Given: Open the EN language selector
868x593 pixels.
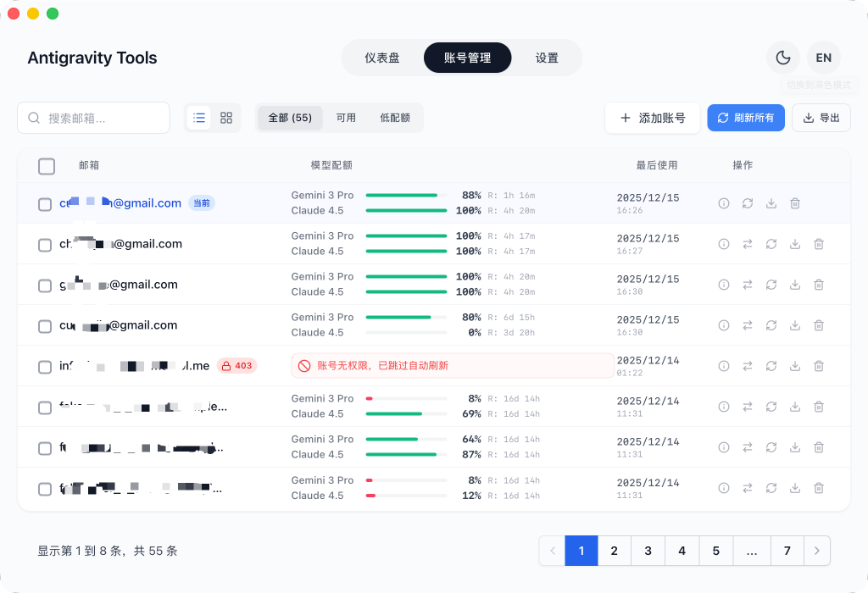Looking at the screenshot, I should (824, 58).
